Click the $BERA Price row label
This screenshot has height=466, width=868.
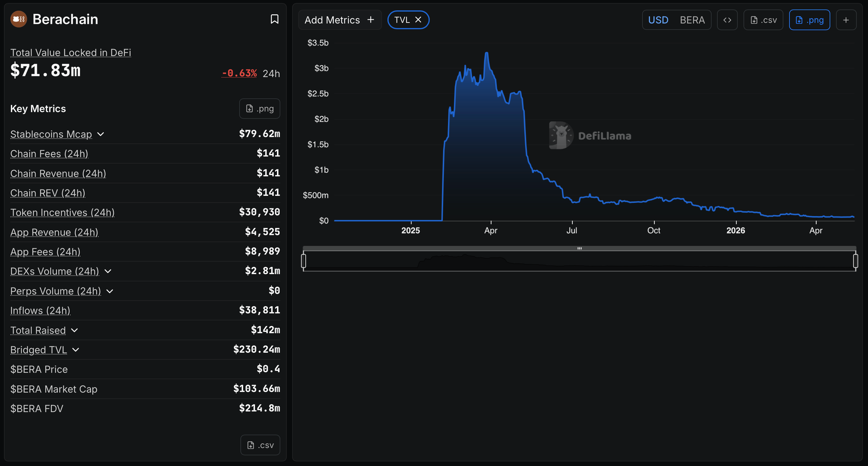pos(39,370)
